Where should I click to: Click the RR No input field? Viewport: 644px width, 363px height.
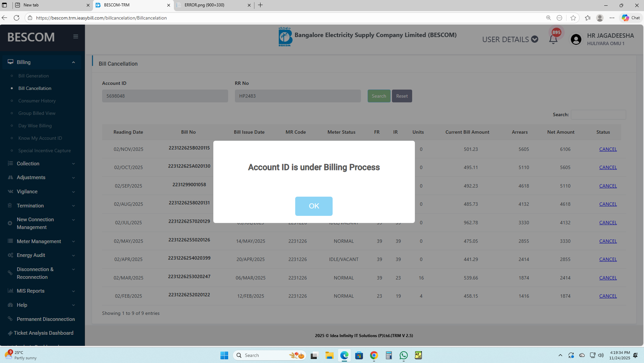pyautogui.click(x=298, y=96)
